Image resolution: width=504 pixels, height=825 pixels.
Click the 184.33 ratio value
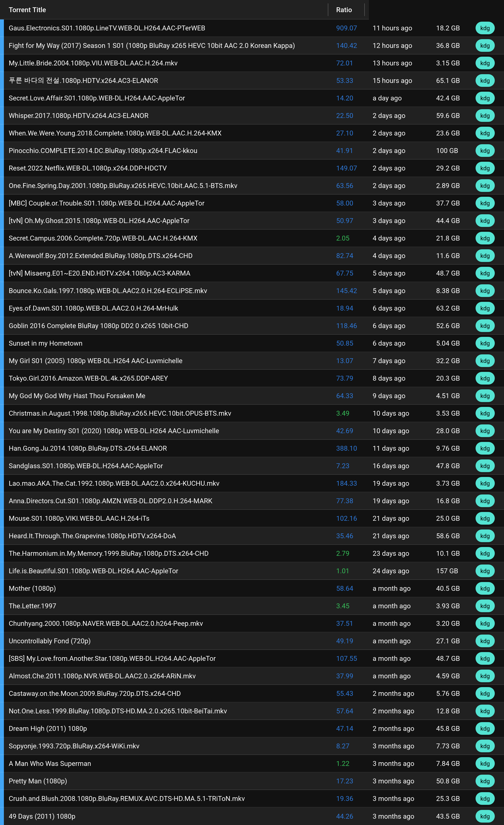347,484
